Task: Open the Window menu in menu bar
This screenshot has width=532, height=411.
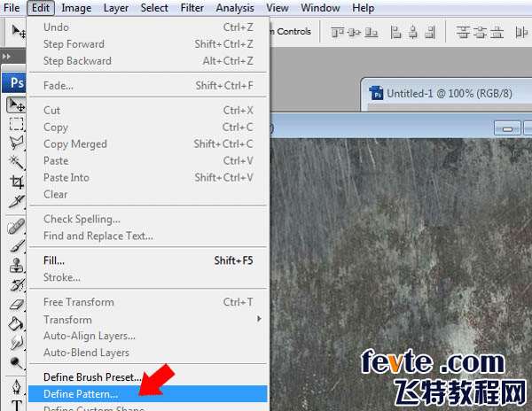Action: pyautogui.click(x=320, y=8)
